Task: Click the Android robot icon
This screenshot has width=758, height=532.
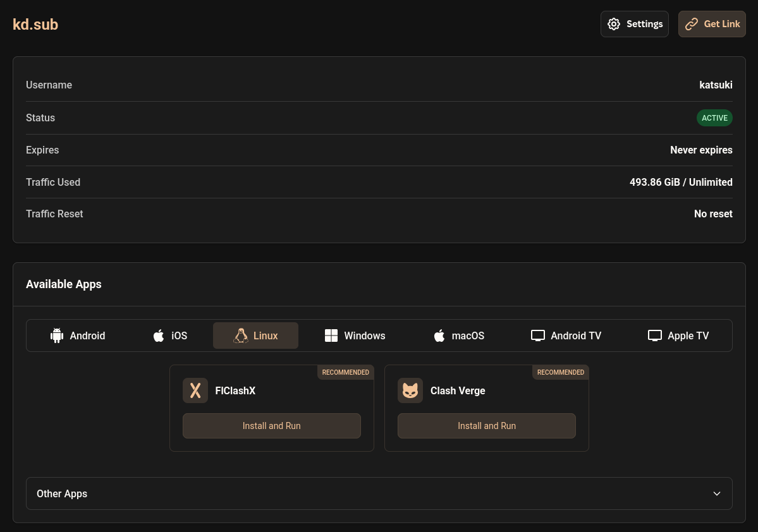Action: (x=57, y=336)
